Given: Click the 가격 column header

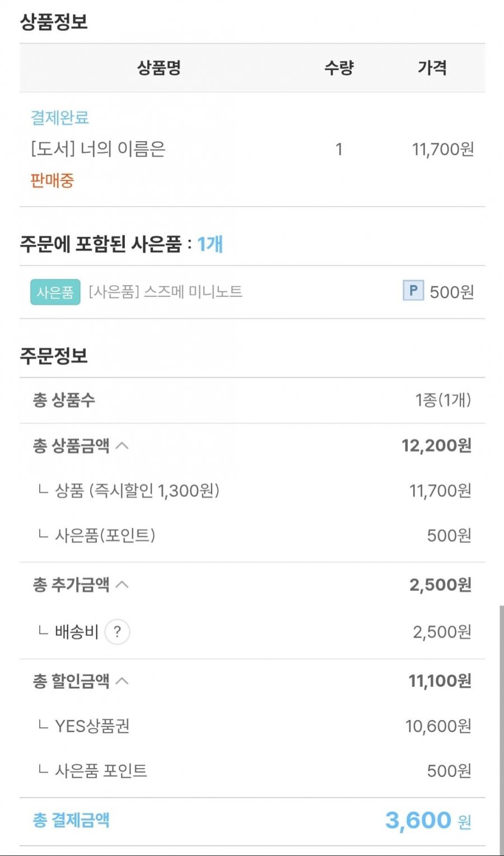Looking at the screenshot, I should [x=432, y=68].
